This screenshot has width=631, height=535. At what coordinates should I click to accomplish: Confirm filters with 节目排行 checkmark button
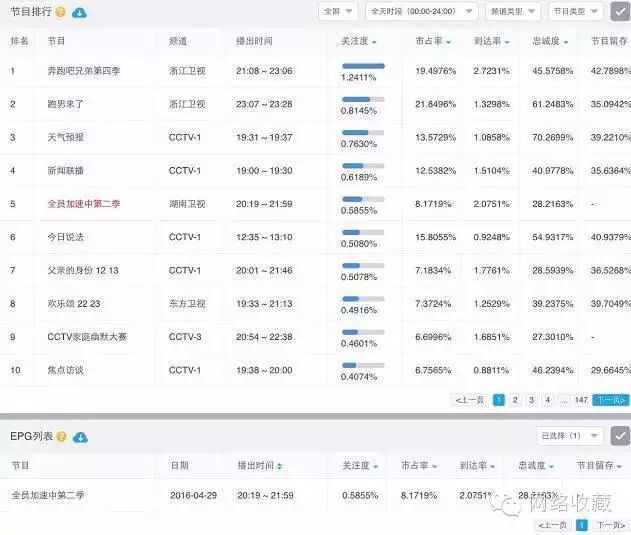point(620,11)
